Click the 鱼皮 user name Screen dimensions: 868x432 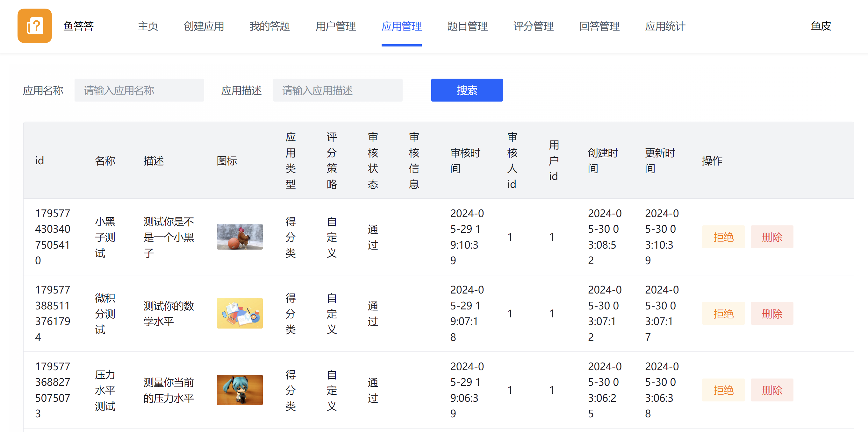(x=821, y=26)
